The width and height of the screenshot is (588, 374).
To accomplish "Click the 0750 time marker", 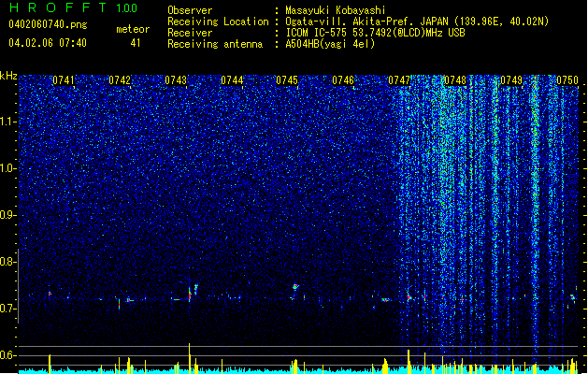I will tap(567, 80).
